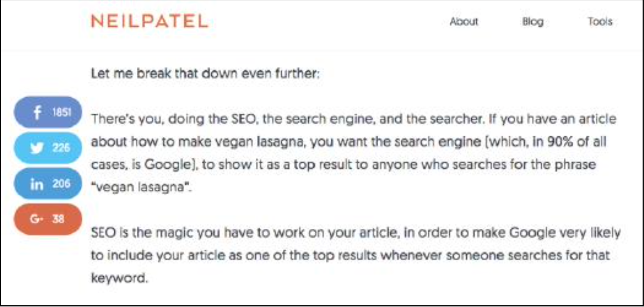Click the paragraph starting 'SEO is the magic'
Viewport: 644px width, 307px height.
coord(356,255)
